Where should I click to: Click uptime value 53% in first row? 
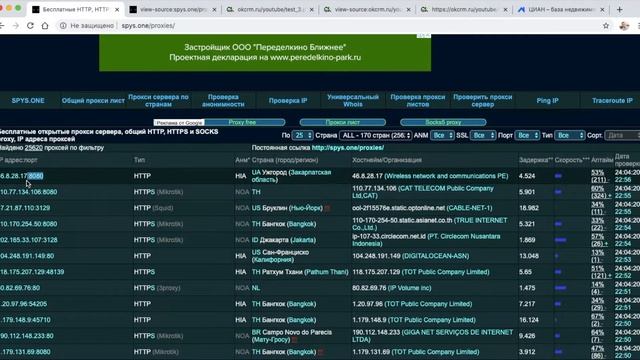click(x=597, y=173)
